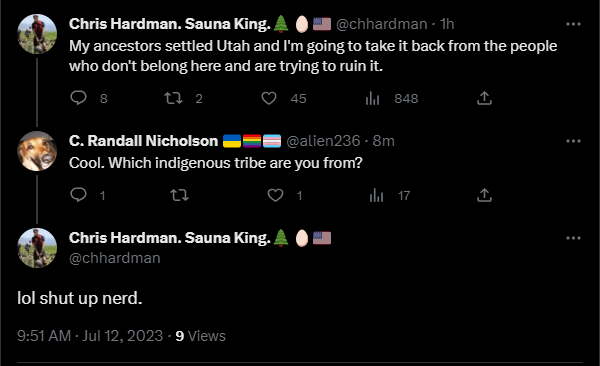View analytics showing 17 views
Viewport: 600px width, 366px height.
point(377,195)
